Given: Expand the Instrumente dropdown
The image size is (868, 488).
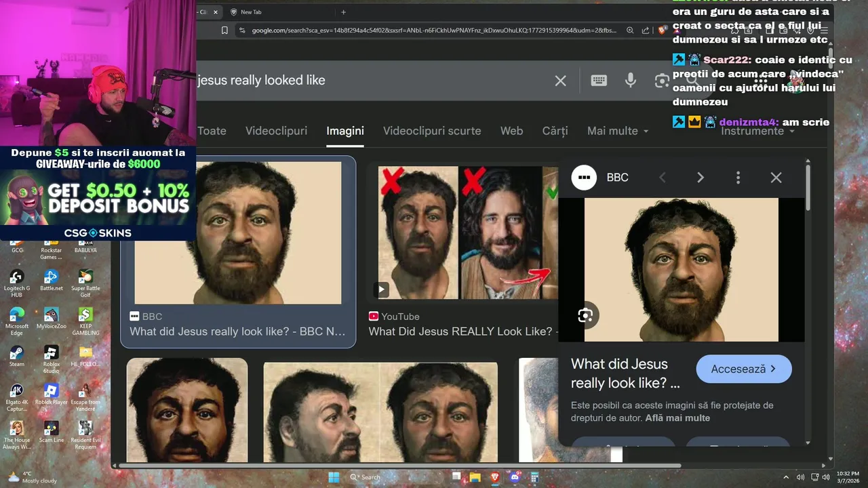Looking at the screenshot, I should coord(757,131).
